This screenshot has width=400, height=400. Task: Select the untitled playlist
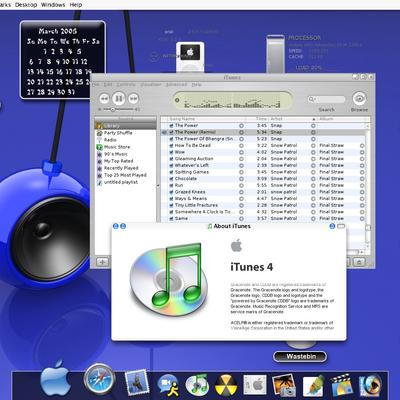[121, 182]
